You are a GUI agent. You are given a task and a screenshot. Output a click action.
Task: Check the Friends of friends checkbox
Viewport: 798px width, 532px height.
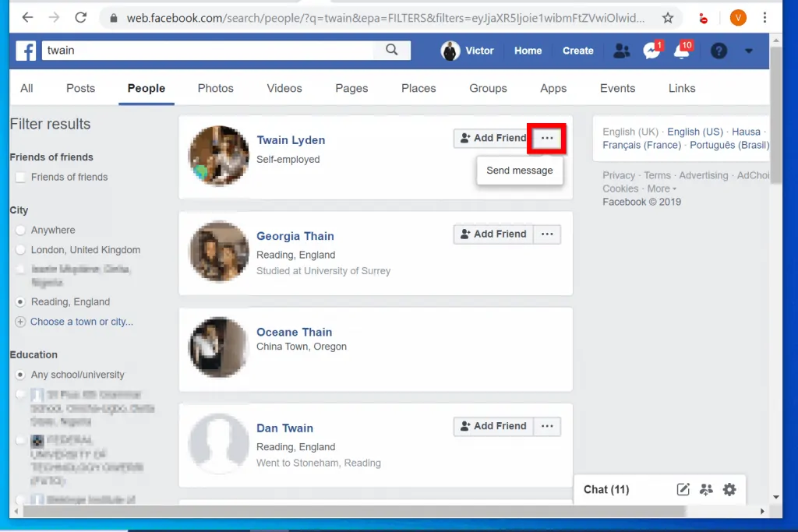20,177
